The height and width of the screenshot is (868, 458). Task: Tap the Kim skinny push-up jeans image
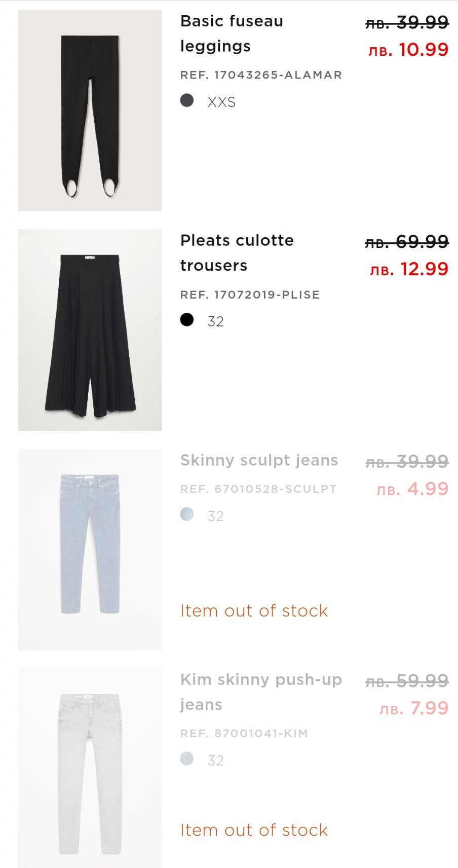click(x=90, y=768)
